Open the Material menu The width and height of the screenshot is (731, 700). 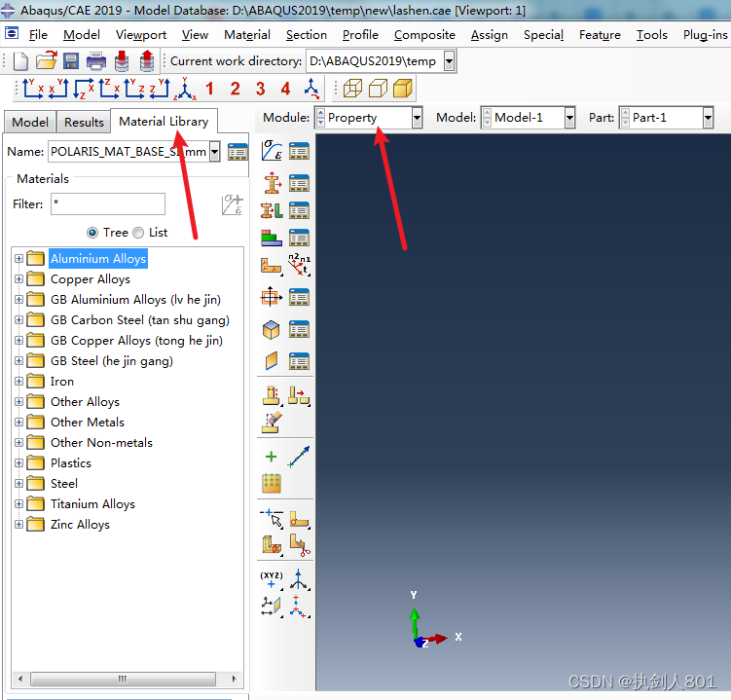(246, 35)
